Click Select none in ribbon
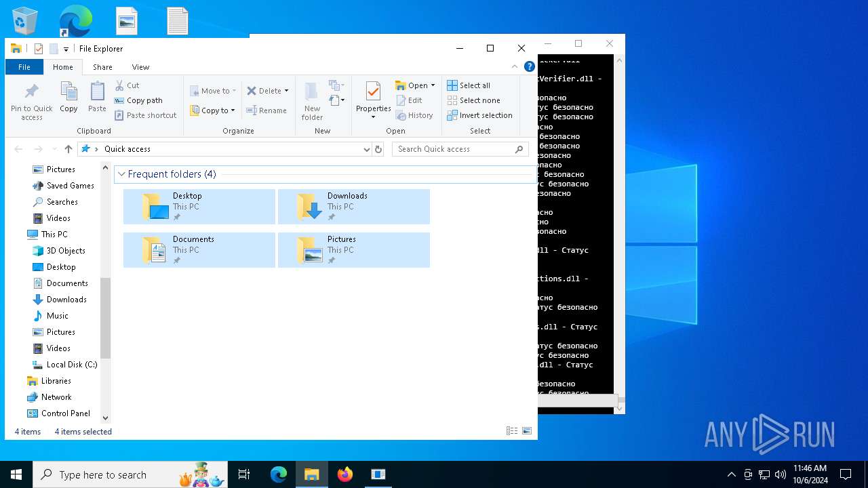This screenshot has width=868, height=488. [473, 100]
